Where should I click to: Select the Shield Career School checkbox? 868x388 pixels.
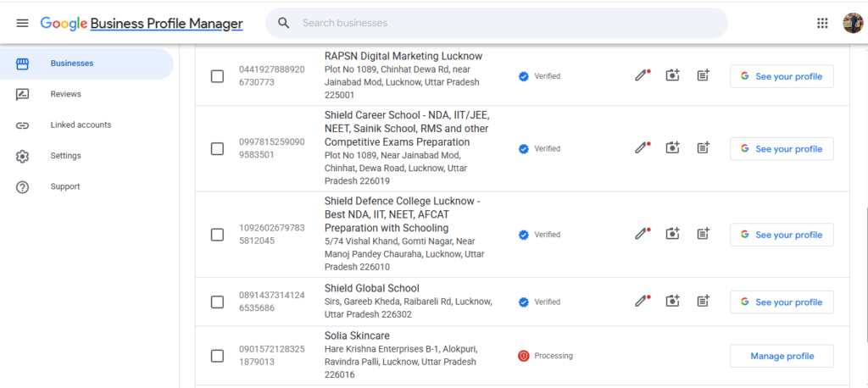pos(218,149)
